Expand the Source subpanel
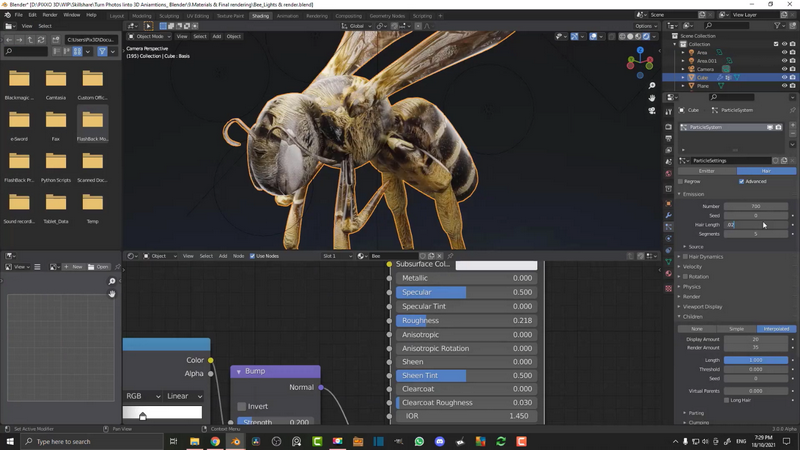800x450 pixels. pyautogui.click(x=696, y=247)
